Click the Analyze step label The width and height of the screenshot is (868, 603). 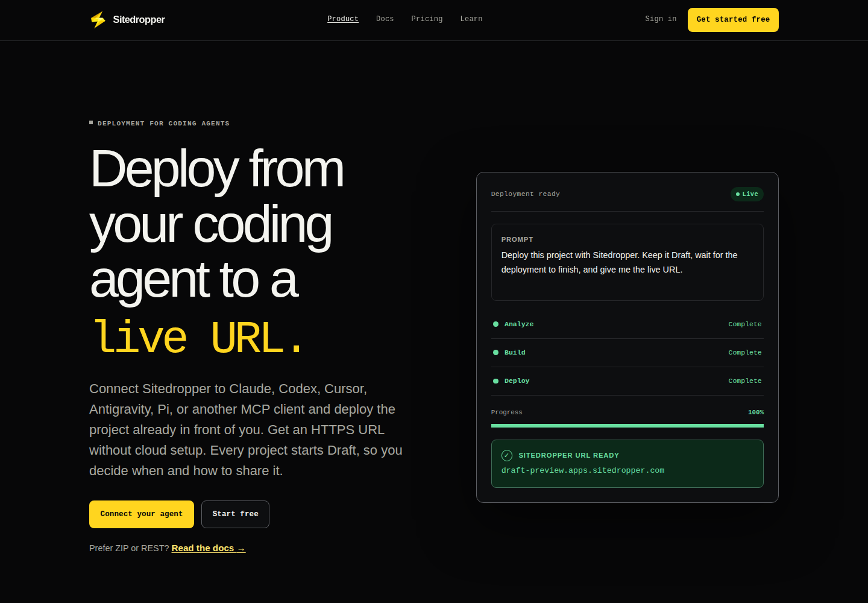[519, 324]
